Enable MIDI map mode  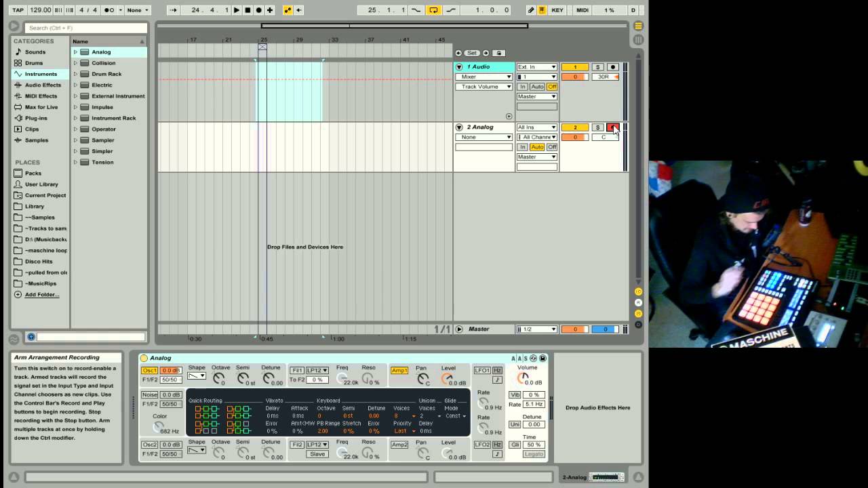(582, 10)
